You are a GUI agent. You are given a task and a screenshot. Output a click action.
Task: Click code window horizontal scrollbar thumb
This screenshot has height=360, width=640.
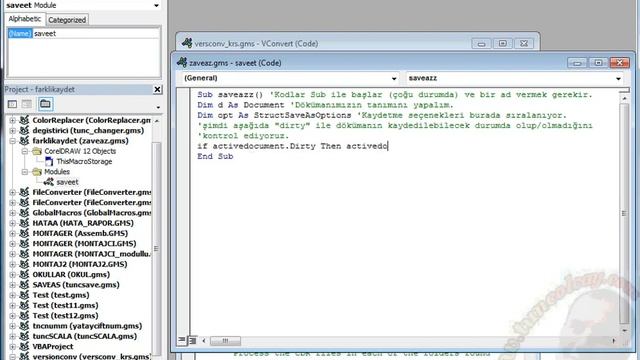pos(225,340)
